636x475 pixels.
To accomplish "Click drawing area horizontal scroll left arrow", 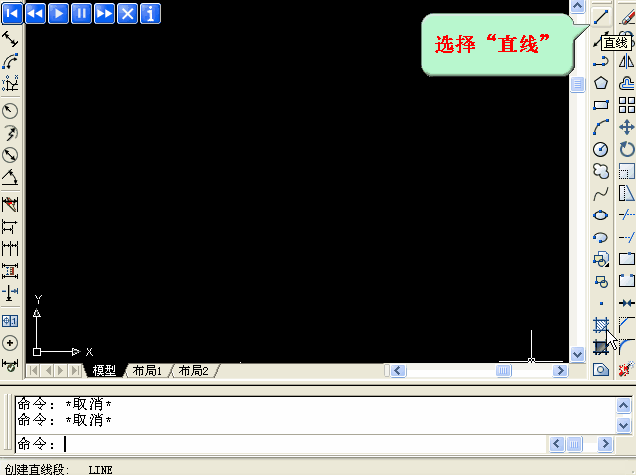I will [x=398, y=370].
